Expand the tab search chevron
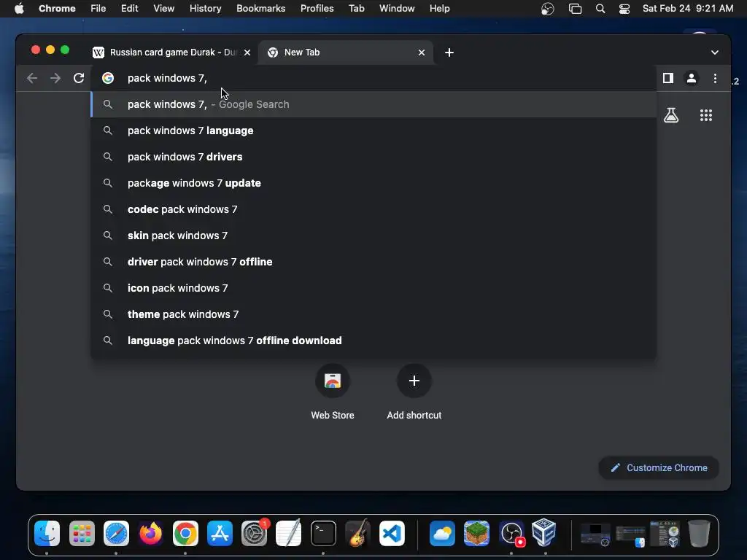This screenshot has height=560, width=747. [714, 52]
